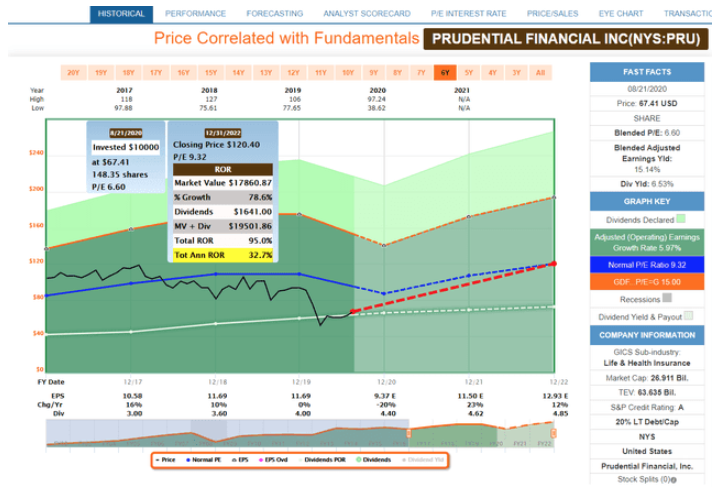Click the Dividends Declared green swatch
Screen dimensions: 717x487
pos(681,219)
